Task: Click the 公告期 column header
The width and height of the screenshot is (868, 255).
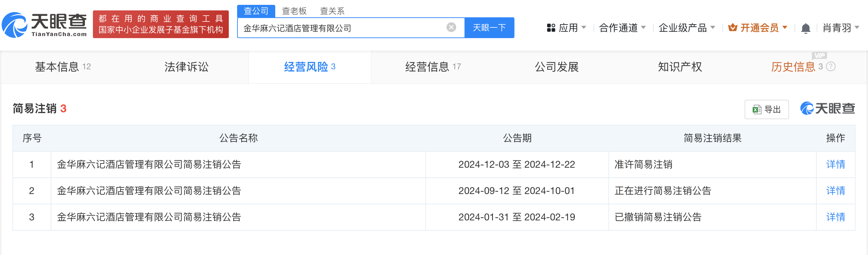Action: (517, 138)
